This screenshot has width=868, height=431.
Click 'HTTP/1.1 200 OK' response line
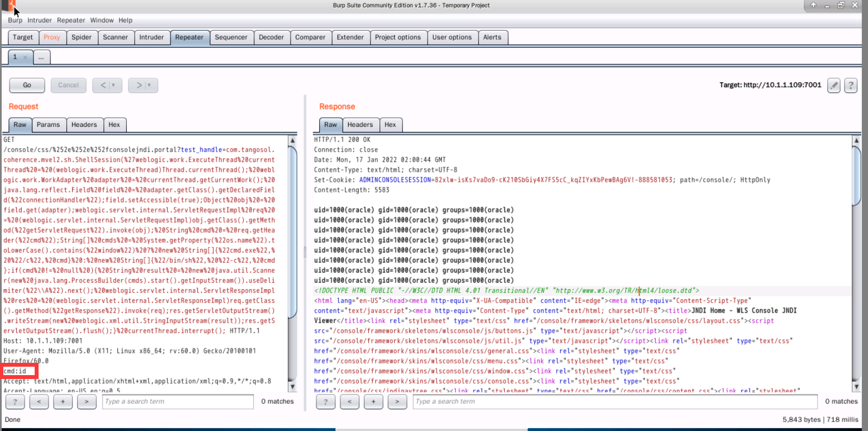pyautogui.click(x=342, y=140)
